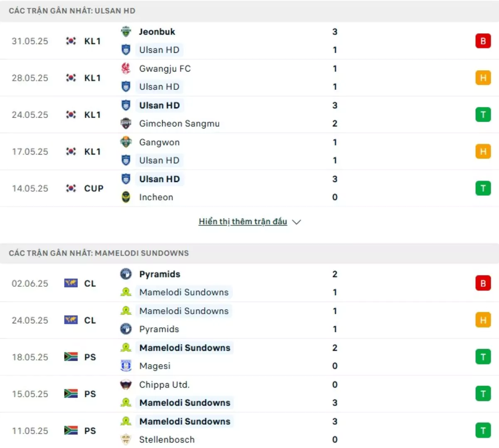The image size is (499, 448).
Task: Click the KL1 label on the 28.05.25 row
Action: tap(92, 78)
